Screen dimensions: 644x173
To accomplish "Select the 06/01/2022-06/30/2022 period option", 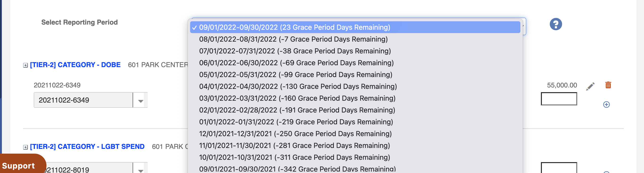I will tap(355, 63).
